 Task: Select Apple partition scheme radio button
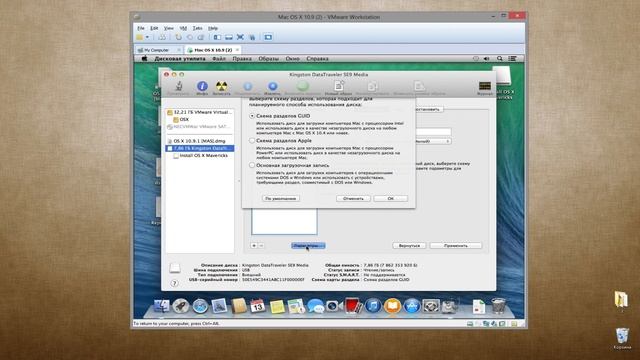pyautogui.click(x=252, y=140)
